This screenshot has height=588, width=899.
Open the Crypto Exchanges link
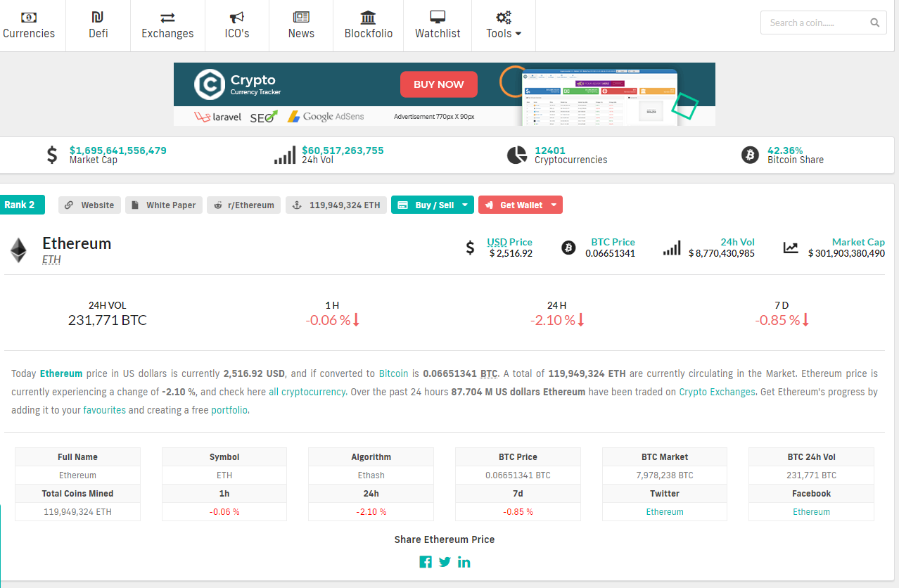(x=718, y=392)
